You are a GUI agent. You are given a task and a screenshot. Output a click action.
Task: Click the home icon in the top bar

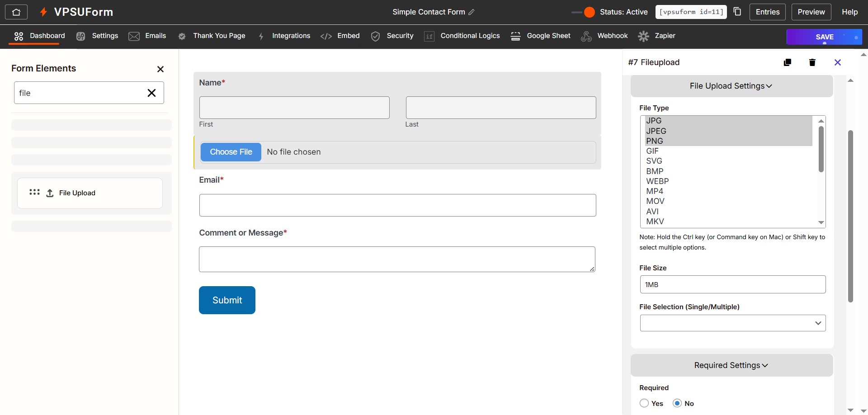(x=16, y=12)
